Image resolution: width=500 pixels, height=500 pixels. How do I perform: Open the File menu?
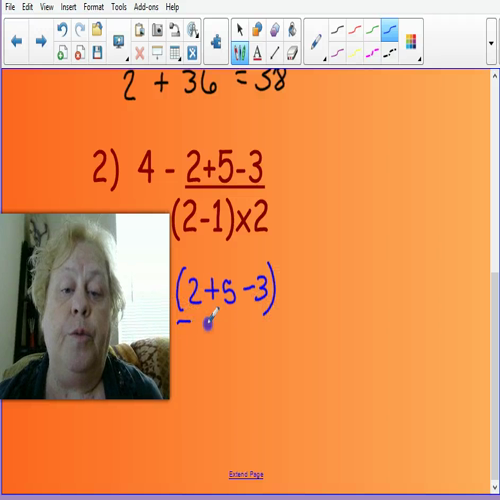pos(10,7)
